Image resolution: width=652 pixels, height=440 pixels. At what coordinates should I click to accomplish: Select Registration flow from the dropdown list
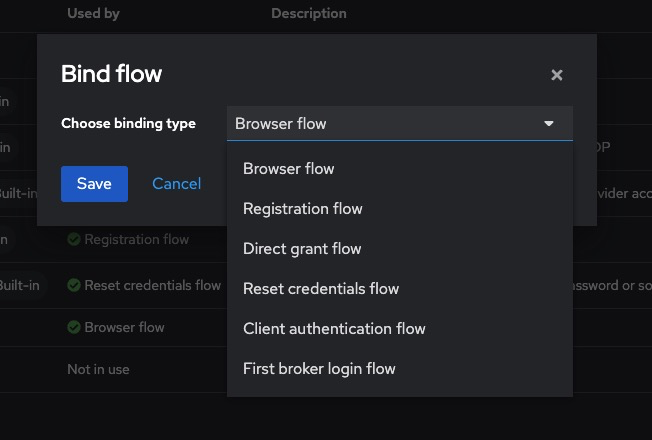pyautogui.click(x=303, y=209)
